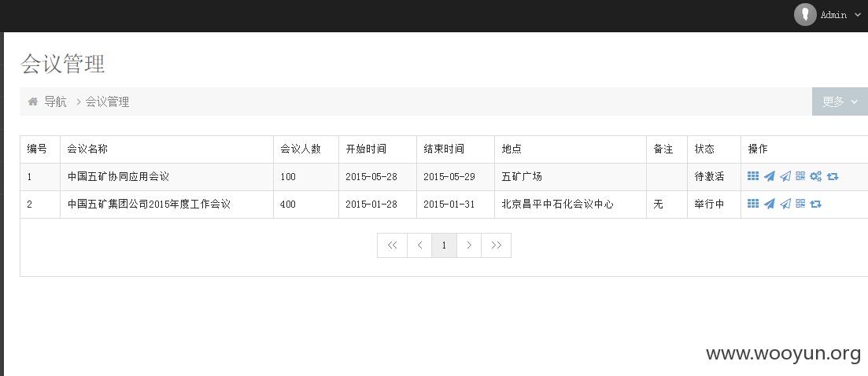The width and height of the screenshot is (868, 376).
Task: Click solid paper plane icon in row 1
Action: [x=769, y=176]
